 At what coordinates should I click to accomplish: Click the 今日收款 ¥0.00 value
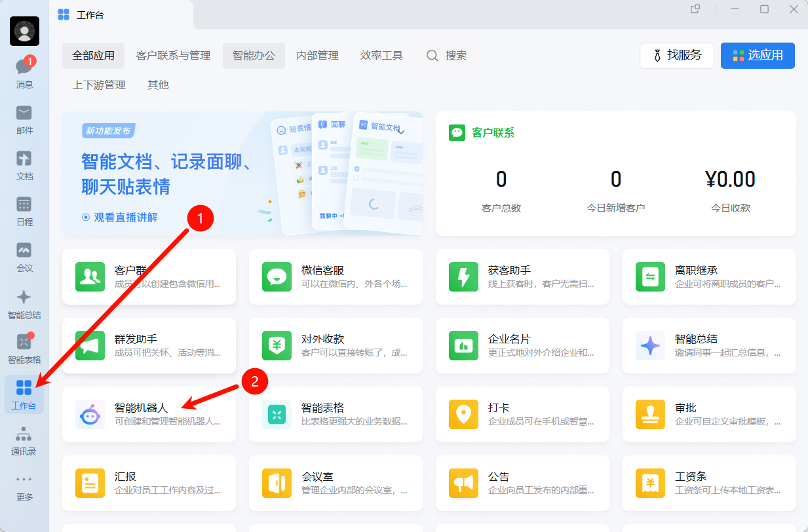click(731, 179)
